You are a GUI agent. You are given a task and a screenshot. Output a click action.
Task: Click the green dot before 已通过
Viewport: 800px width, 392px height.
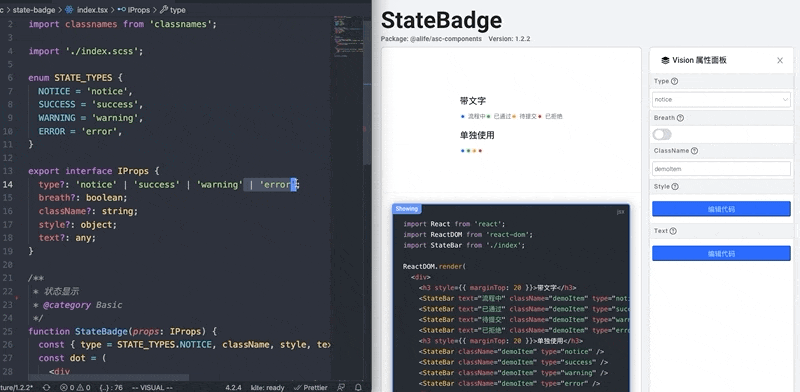(488, 116)
